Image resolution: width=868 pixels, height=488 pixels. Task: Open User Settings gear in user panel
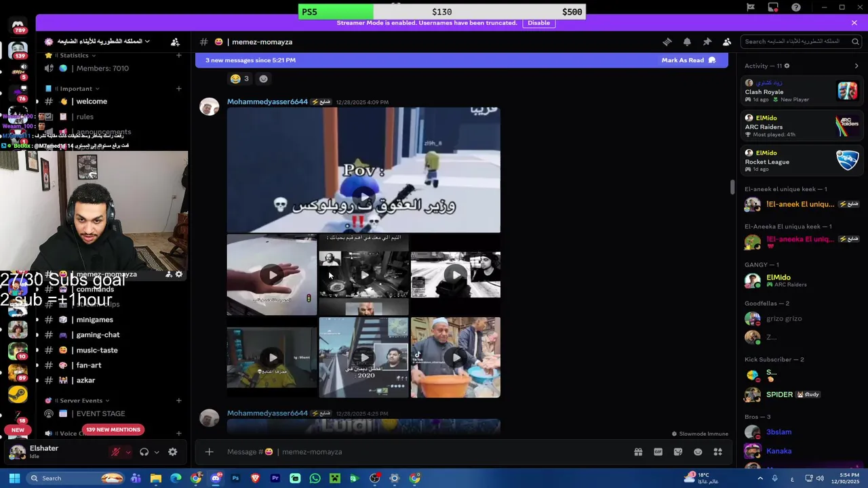173,452
